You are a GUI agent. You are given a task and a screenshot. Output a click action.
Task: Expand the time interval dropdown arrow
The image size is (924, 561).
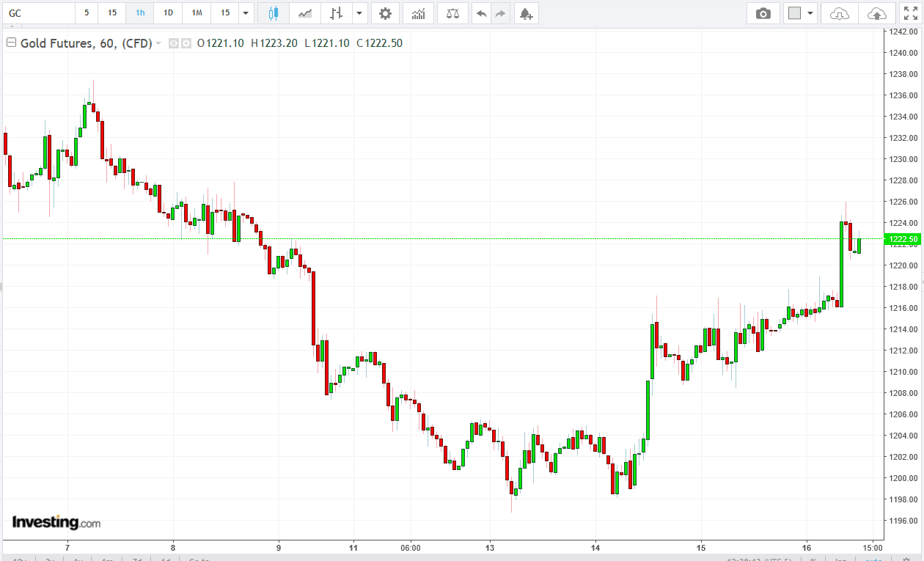pos(246,13)
